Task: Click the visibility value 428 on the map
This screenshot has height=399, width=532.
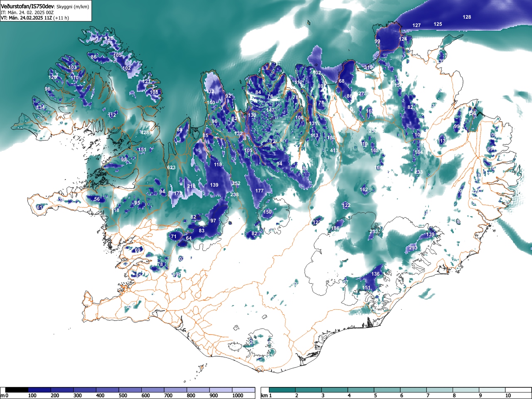Action: tap(145, 133)
